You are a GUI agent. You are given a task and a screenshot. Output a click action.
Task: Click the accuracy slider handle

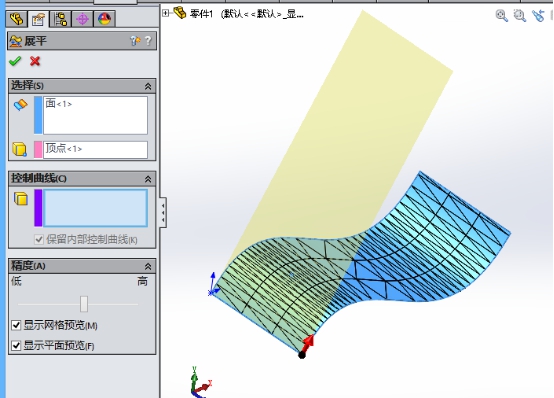(84, 304)
